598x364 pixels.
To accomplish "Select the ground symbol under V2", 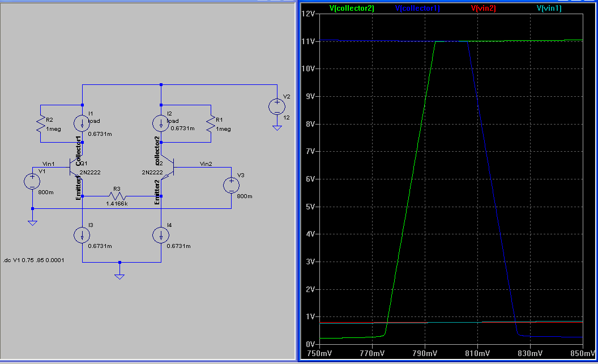I will (277, 128).
